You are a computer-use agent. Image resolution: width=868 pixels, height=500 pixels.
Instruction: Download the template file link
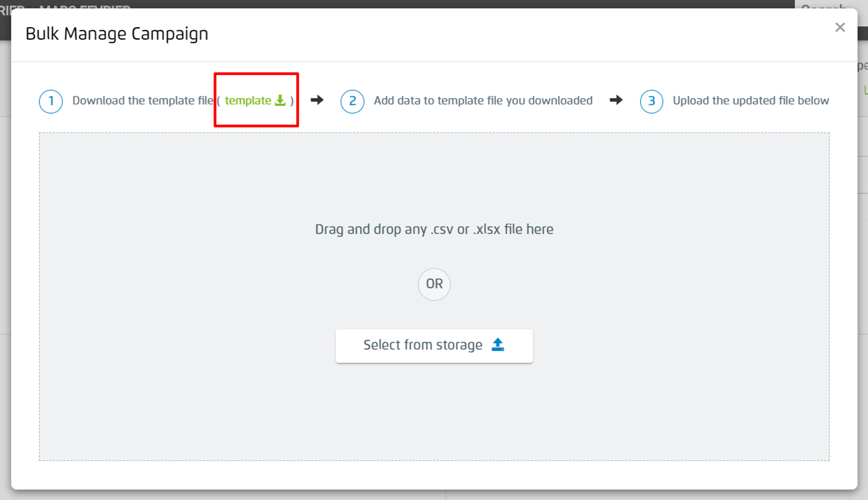tap(248, 100)
